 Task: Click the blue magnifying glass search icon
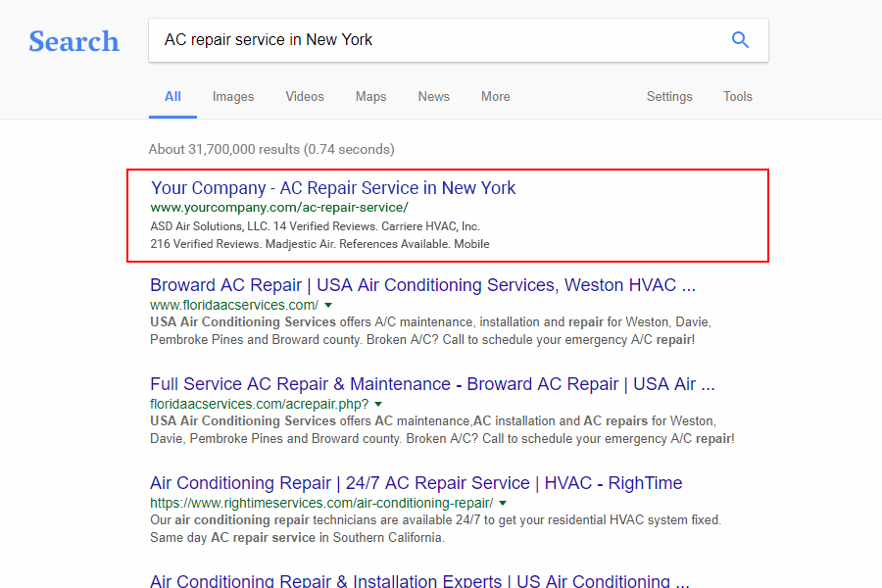(x=740, y=40)
